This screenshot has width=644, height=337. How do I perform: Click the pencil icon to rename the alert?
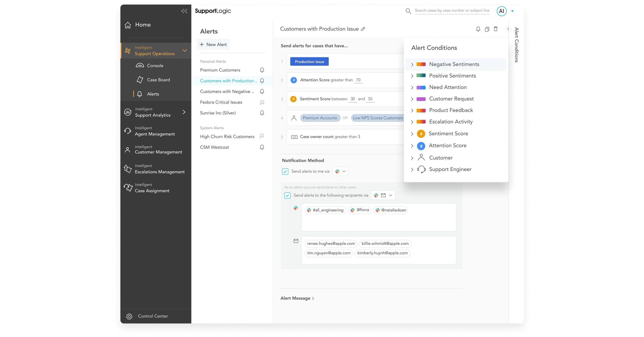(363, 29)
